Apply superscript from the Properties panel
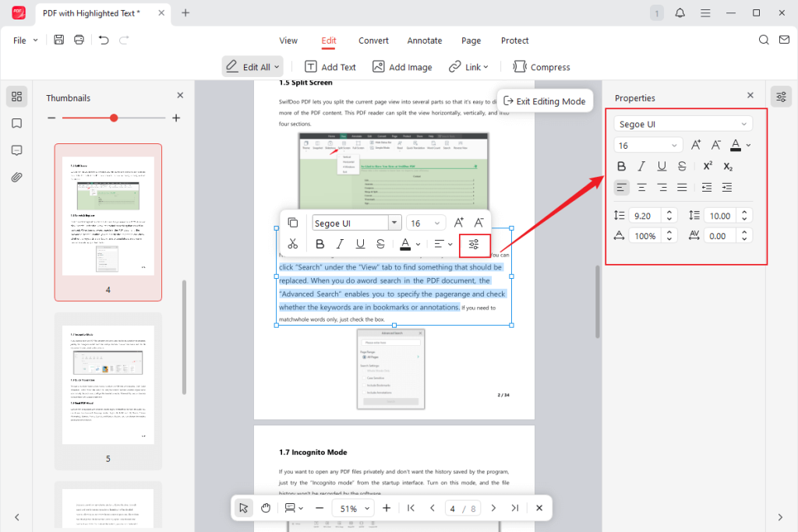 [708, 166]
